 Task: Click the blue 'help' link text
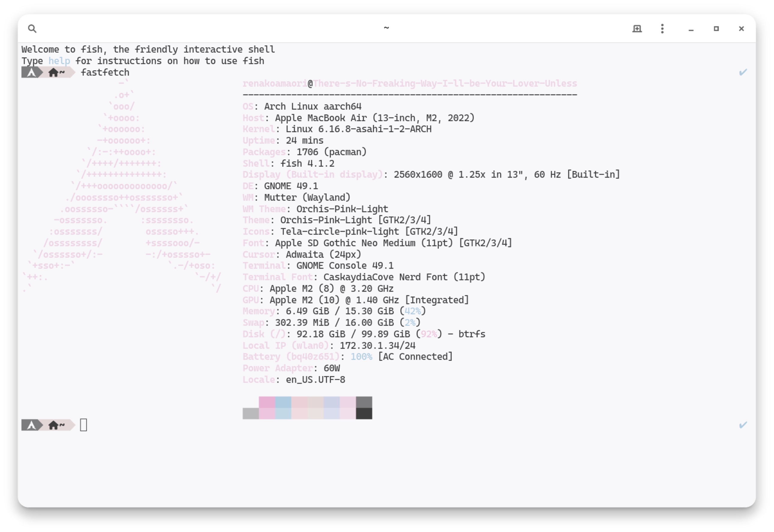click(59, 61)
